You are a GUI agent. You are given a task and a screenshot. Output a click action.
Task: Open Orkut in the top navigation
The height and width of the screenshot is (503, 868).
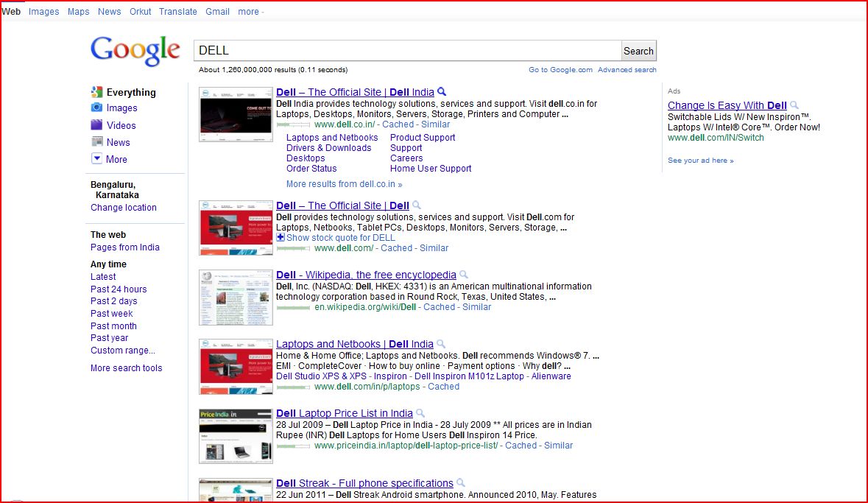click(x=140, y=12)
